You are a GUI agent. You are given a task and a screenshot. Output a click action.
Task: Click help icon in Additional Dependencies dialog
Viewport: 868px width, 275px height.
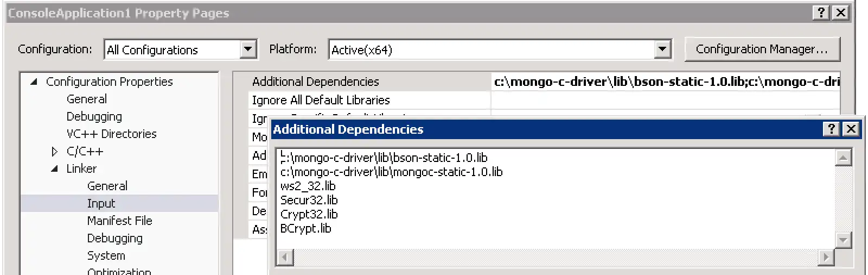(832, 129)
